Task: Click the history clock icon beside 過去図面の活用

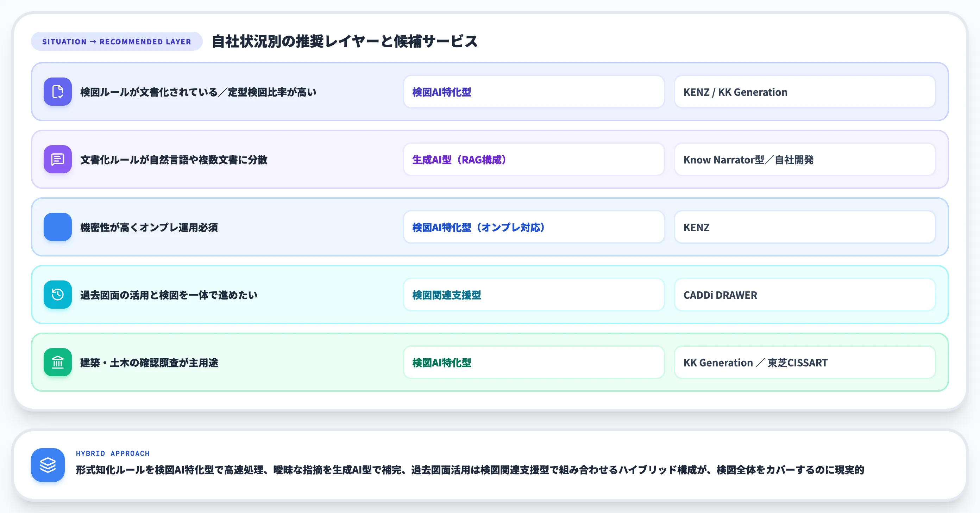Action: tap(57, 295)
